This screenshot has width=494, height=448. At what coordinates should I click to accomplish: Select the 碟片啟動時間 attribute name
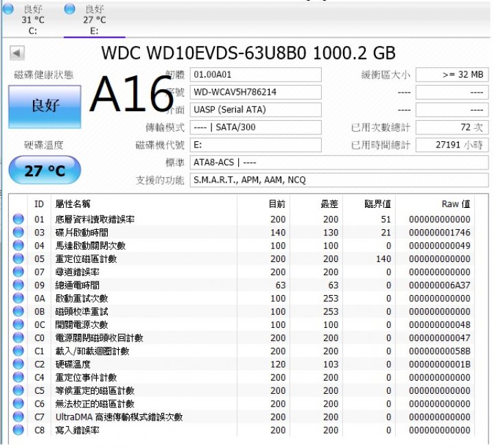(x=82, y=233)
